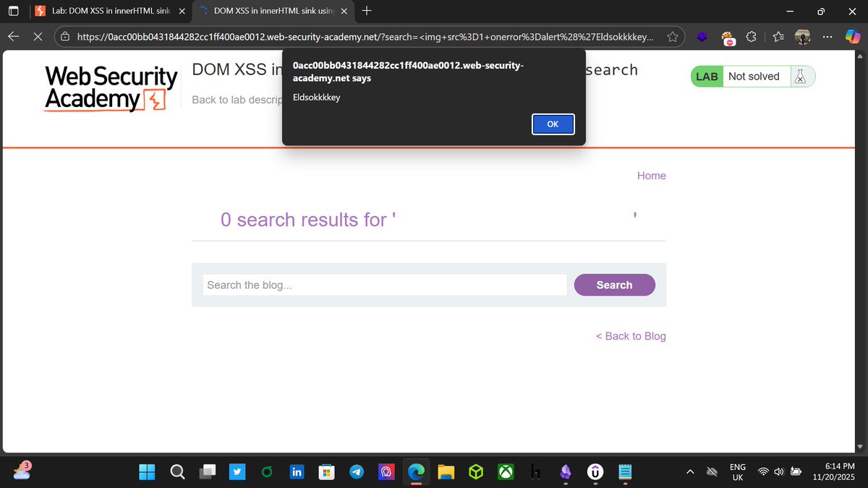Open the Windows Start menu

147,472
